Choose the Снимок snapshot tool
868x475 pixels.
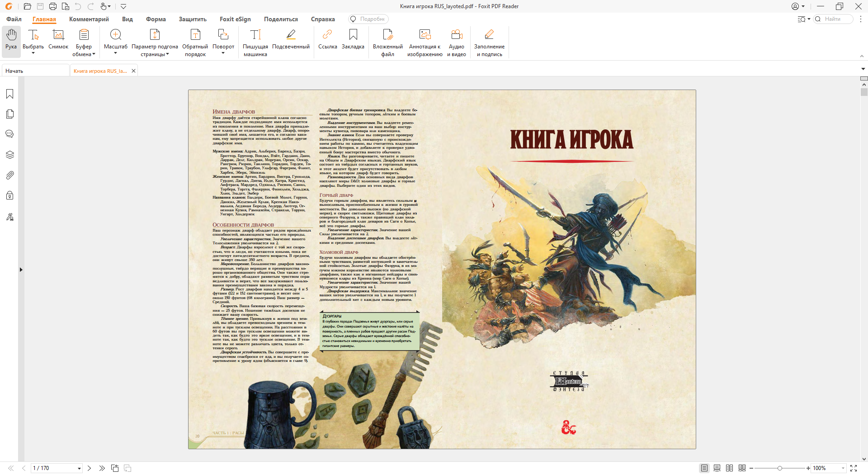[x=58, y=39]
